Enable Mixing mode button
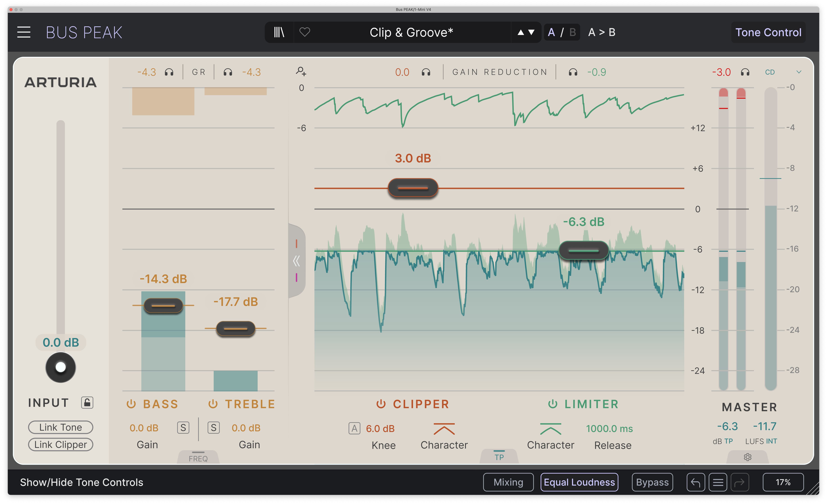The height and width of the screenshot is (504, 827). 508,482
